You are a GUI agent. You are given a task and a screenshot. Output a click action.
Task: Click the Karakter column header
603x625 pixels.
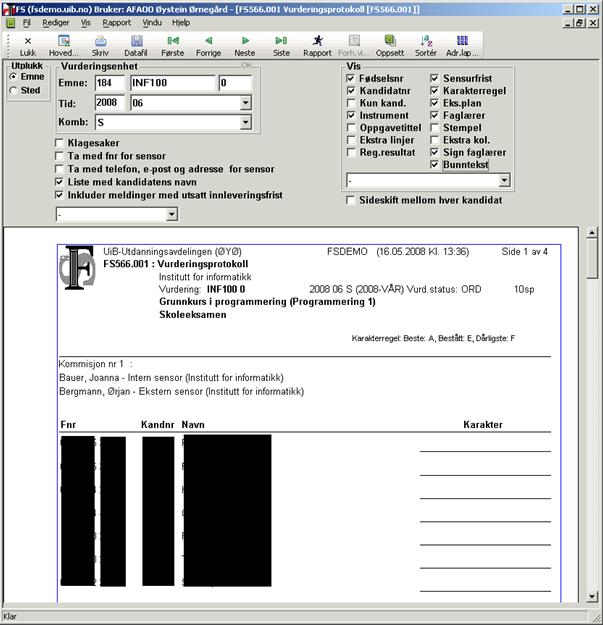click(483, 425)
